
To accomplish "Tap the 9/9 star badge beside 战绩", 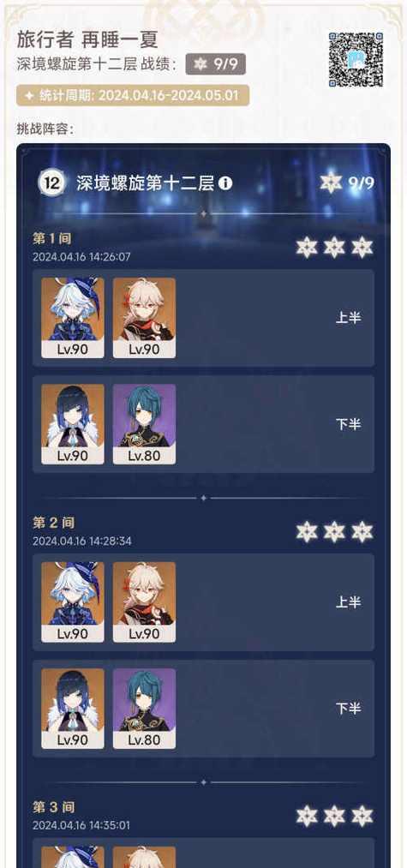I will point(215,64).
